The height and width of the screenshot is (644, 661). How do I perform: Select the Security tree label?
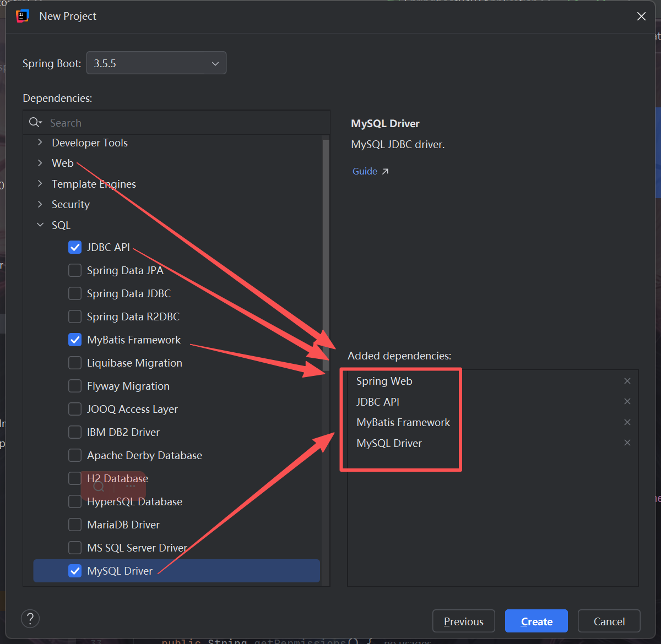(x=71, y=204)
